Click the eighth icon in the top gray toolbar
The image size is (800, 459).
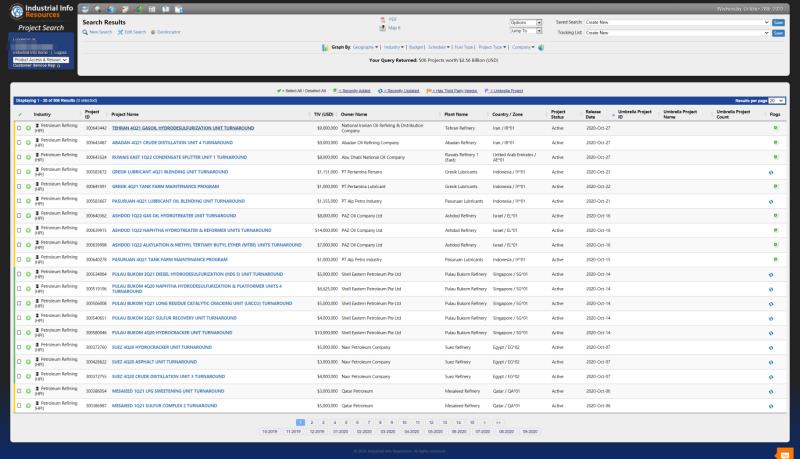tap(179, 9)
